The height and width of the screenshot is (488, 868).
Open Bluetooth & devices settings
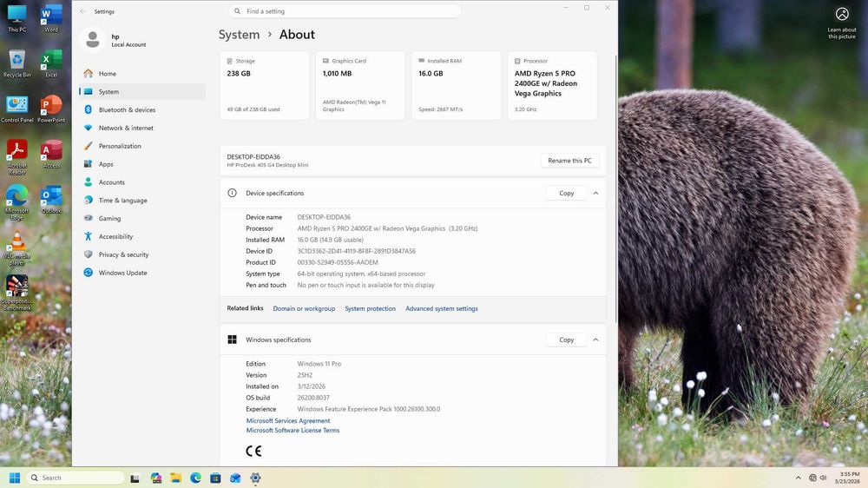(x=142, y=109)
